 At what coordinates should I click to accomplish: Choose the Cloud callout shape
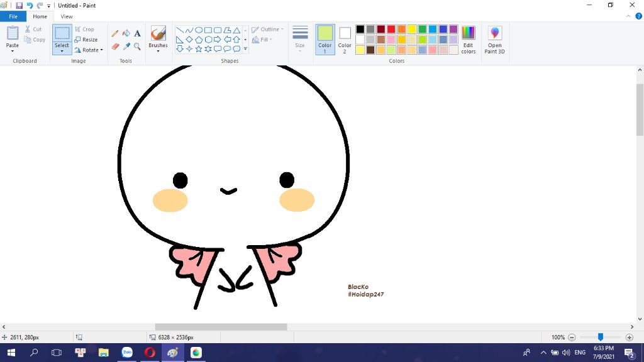[x=236, y=49]
